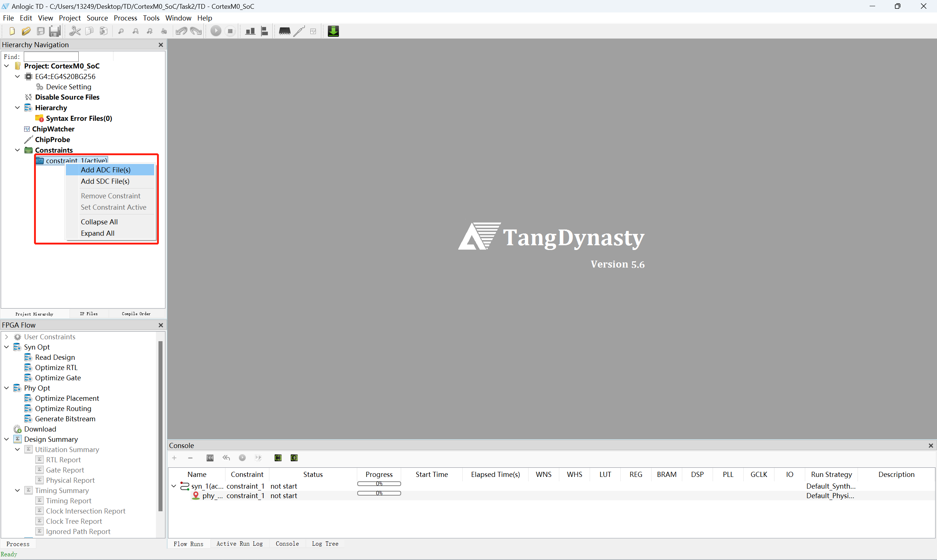Switch to the Compile Order tab
Image resolution: width=937 pixels, height=560 pixels.
click(136, 314)
